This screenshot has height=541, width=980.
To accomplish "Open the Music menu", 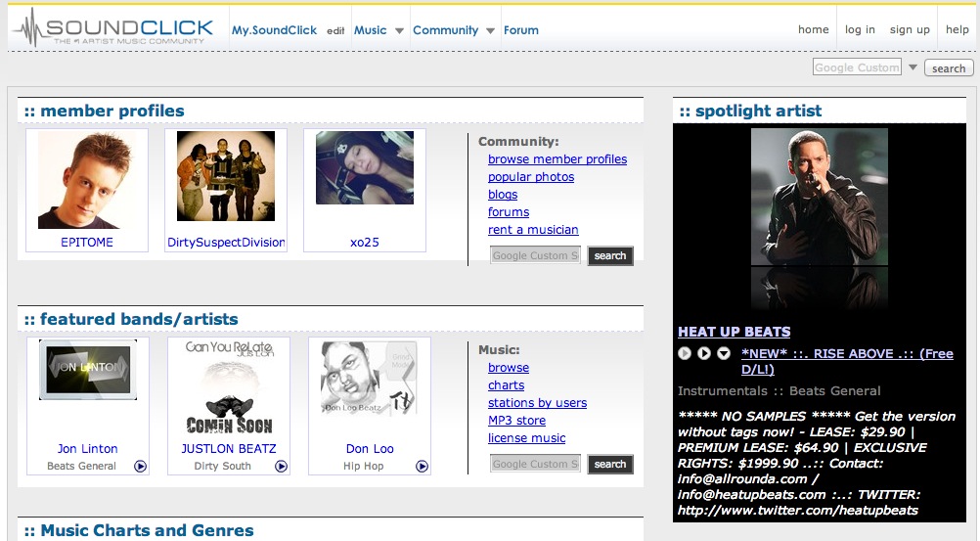I will [371, 30].
